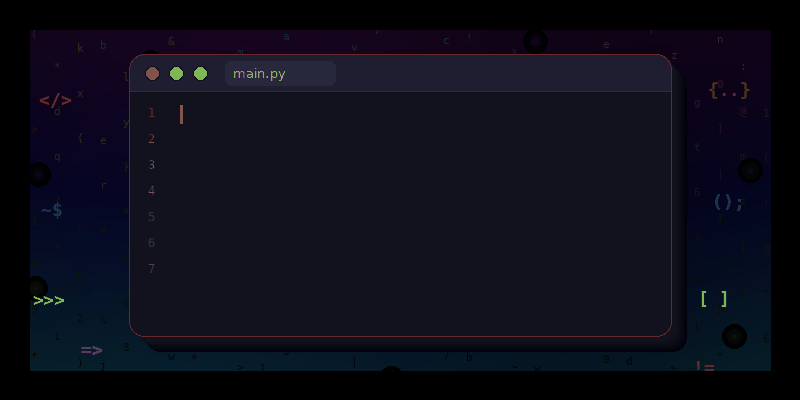Click the red window dot in title bar
Image resolution: width=800 pixels, height=400 pixels.
pos(152,73)
